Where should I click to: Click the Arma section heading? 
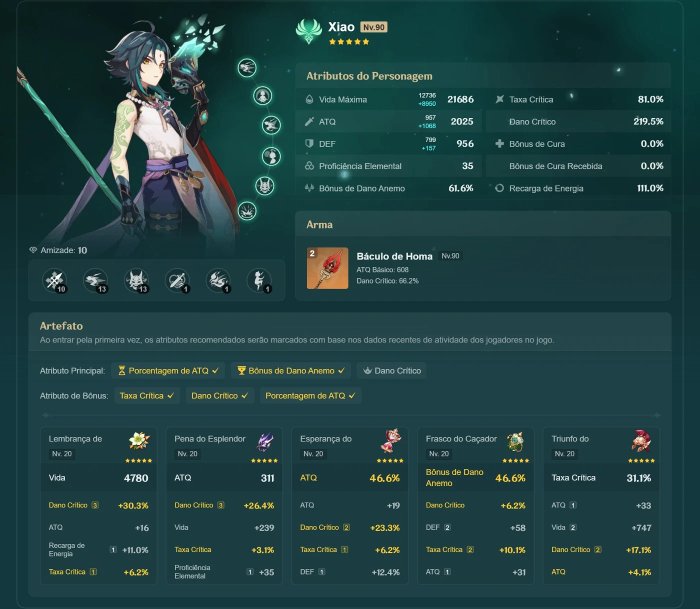pyautogui.click(x=319, y=224)
